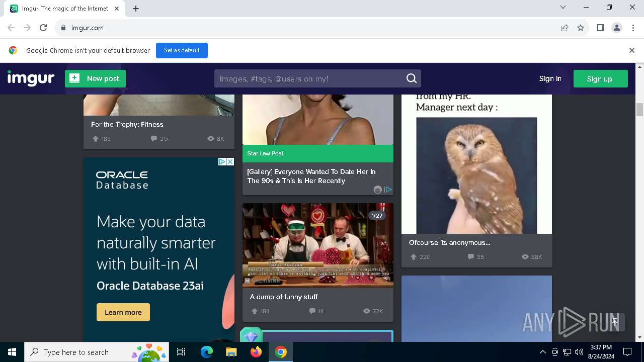Open the 'For the Trophy: Fitness' post
Image resolution: width=644 pixels, height=362 pixels.
coord(127,124)
